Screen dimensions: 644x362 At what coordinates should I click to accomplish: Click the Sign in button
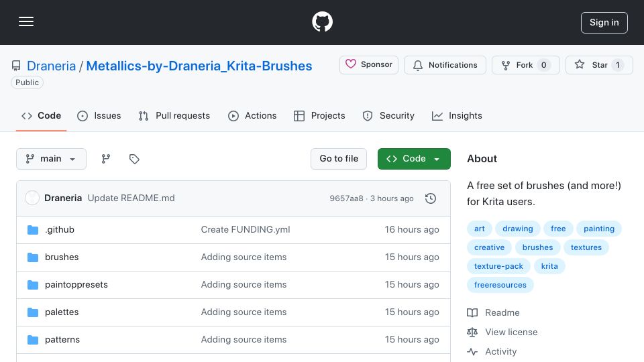tap(604, 23)
